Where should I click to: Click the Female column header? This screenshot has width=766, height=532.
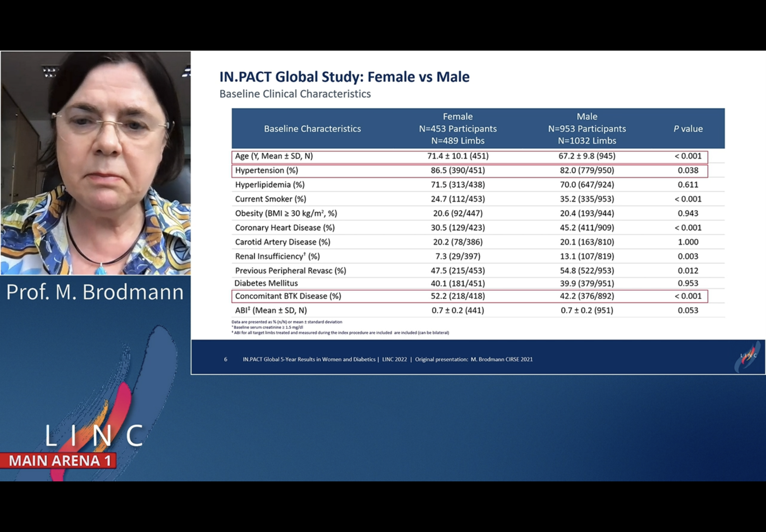(458, 128)
